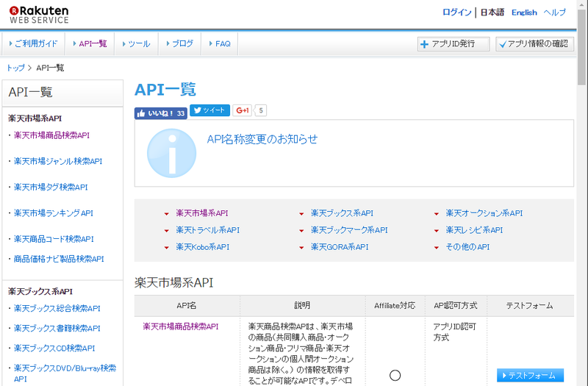Viewport: 588px width, 386px height.
Task: Go to トップ breadcrumb link
Action: pos(15,68)
